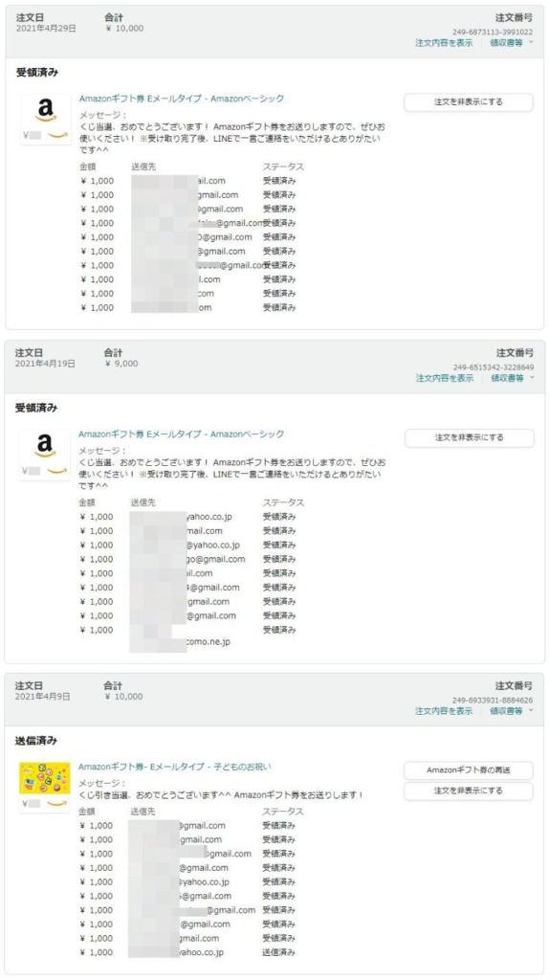Click the Amazonギフト券の再送 button
549x980 pixels.
(469, 770)
